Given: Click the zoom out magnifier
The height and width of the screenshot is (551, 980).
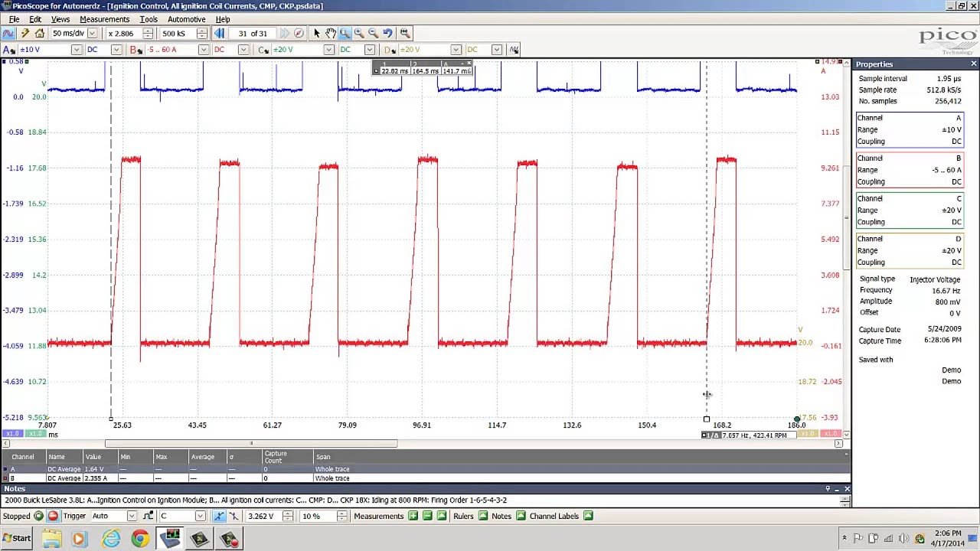Looking at the screenshot, I should click(374, 34).
